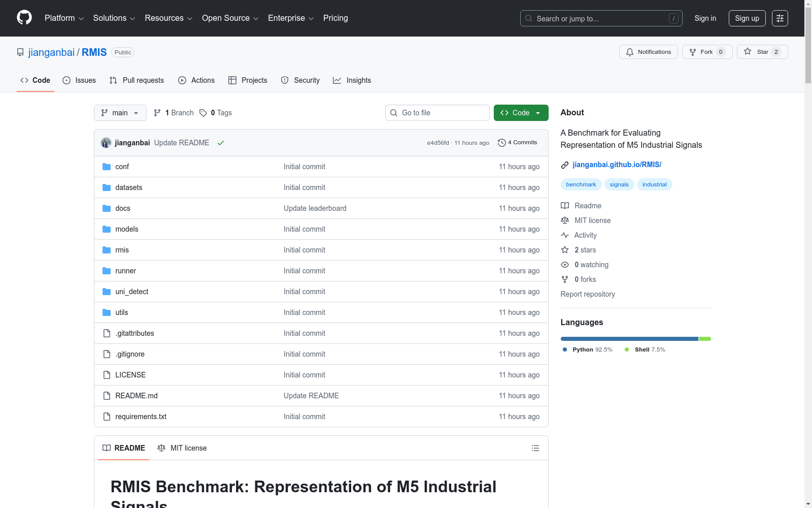This screenshot has width=812, height=508.
Task: Open the green Code dropdown
Action: [521, 113]
